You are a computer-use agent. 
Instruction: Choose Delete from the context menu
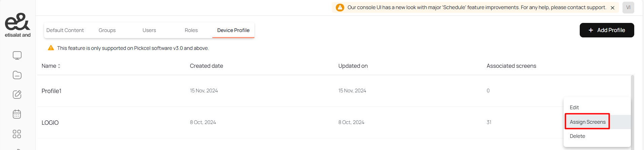[x=577, y=136]
